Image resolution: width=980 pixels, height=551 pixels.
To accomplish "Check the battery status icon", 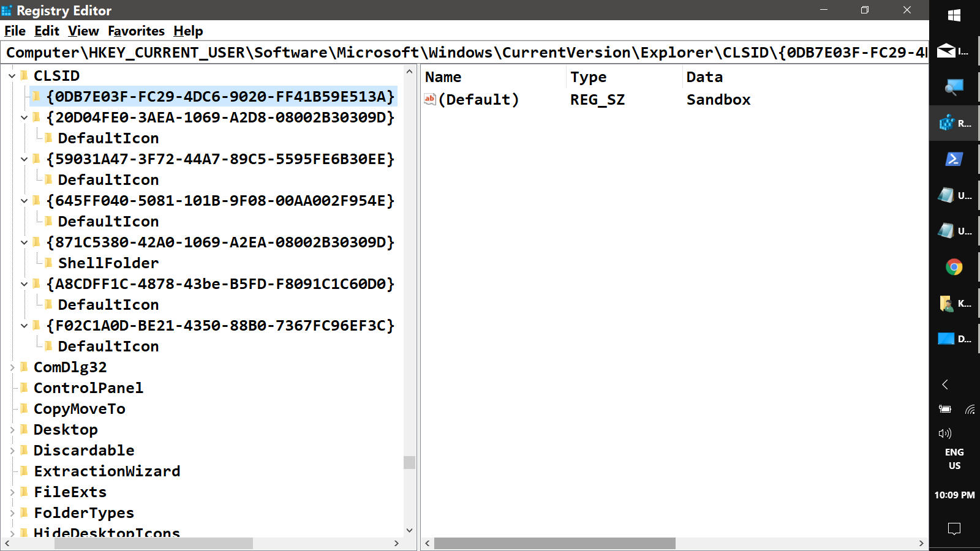I will pos(945,409).
